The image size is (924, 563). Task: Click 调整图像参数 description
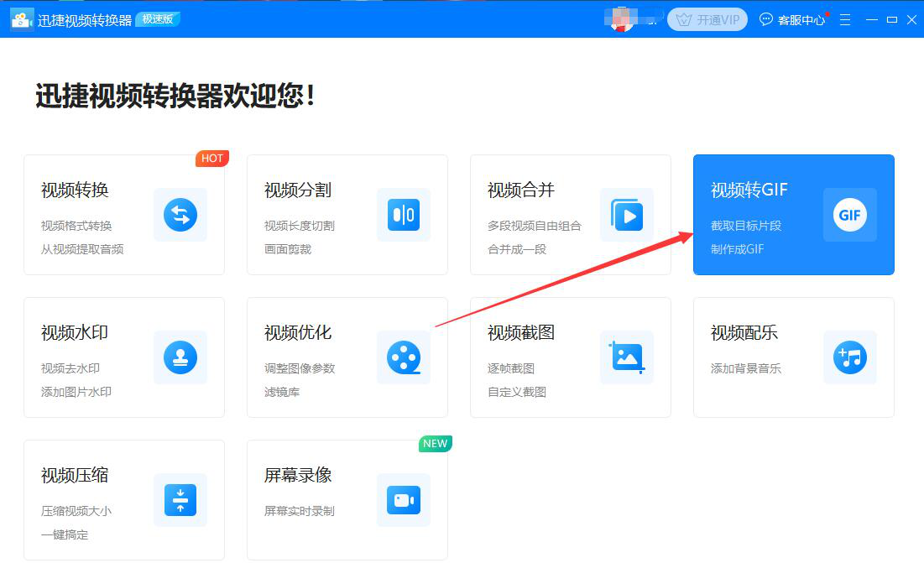[300, 368]
